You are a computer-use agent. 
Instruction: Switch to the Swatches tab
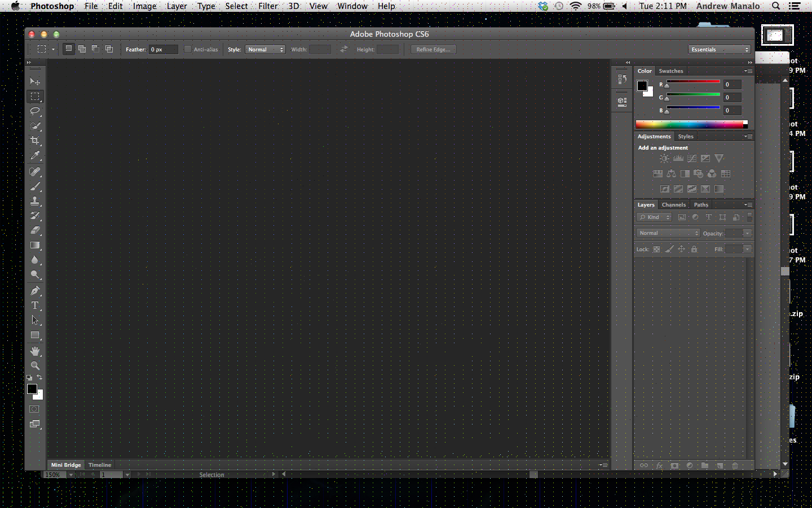click(x=671, y=71)
